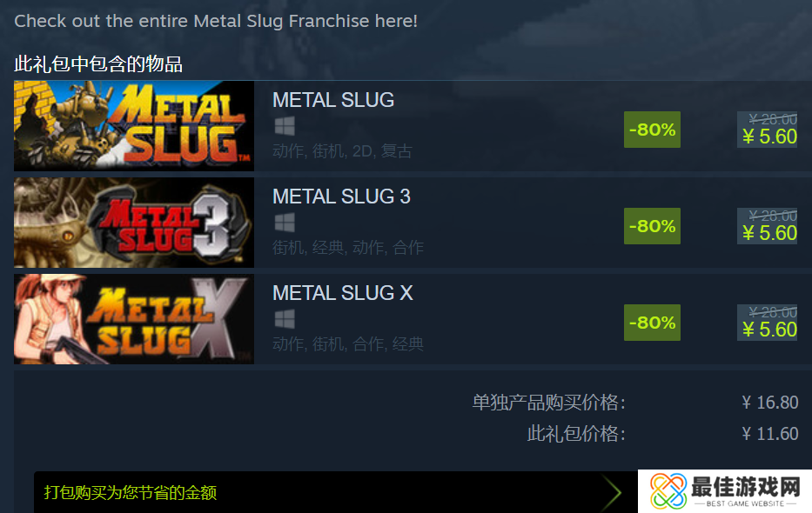Click the Windows icon under METAL SLUG 3

tap(285, 223)
